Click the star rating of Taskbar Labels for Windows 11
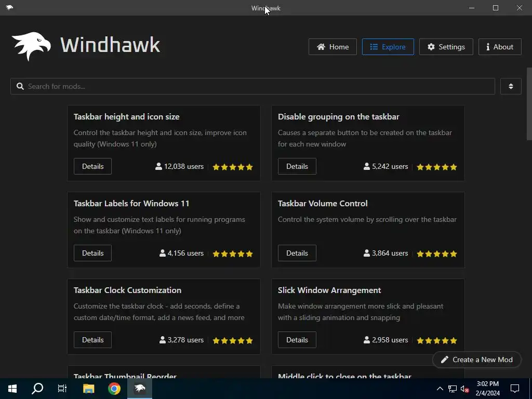532x399 pixels. 233,254
